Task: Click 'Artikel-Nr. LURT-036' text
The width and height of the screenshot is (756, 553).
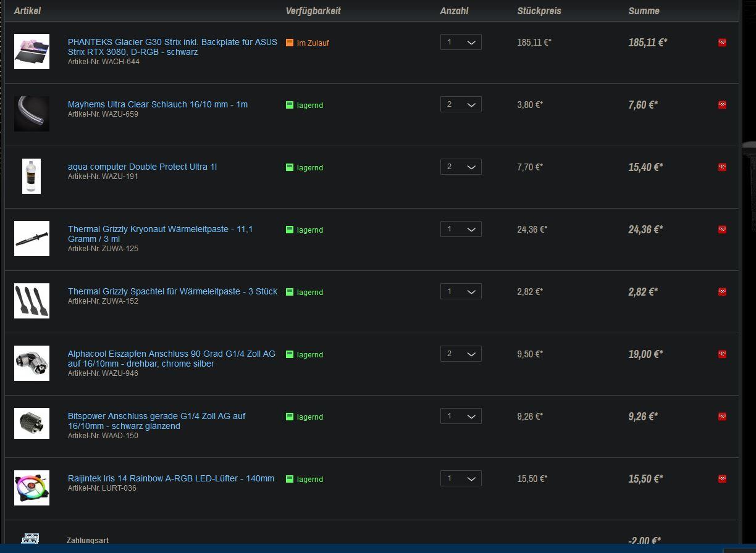Action: (102, 488)
